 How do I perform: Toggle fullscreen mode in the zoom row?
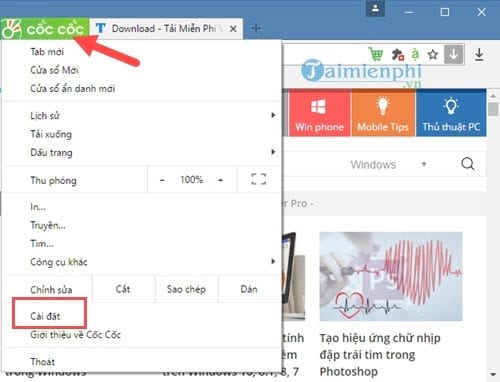pos(258,179)
